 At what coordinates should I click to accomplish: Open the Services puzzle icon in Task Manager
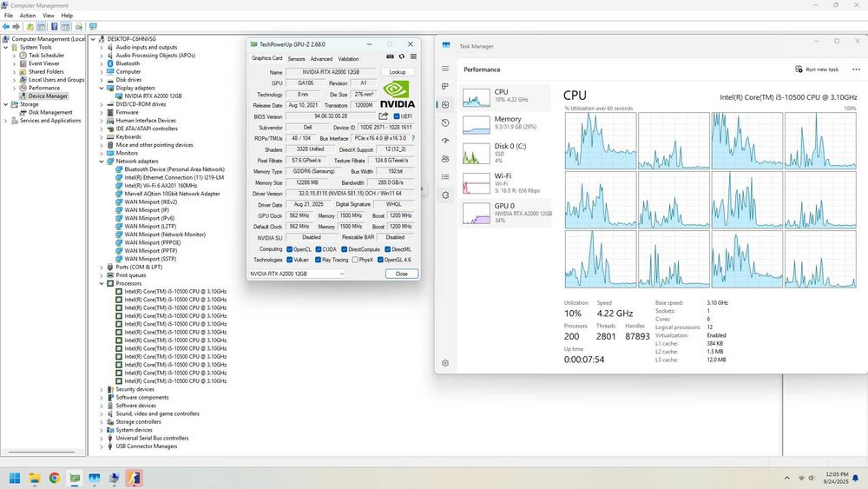click(x=445, y=195)
